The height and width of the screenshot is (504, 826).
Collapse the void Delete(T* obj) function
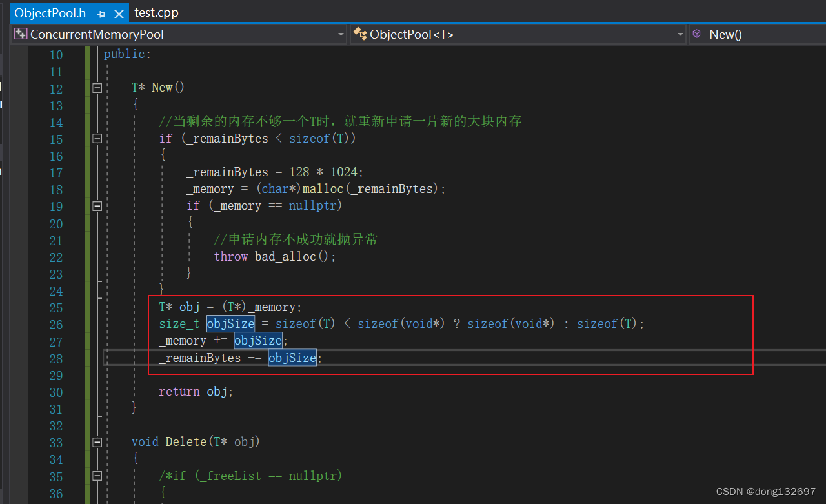[x=97, y=442]
